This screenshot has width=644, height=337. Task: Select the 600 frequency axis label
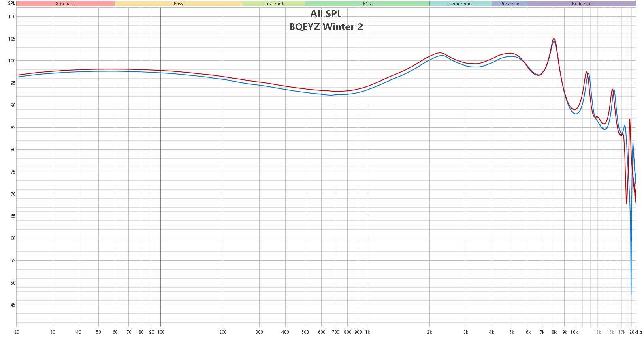322,332
